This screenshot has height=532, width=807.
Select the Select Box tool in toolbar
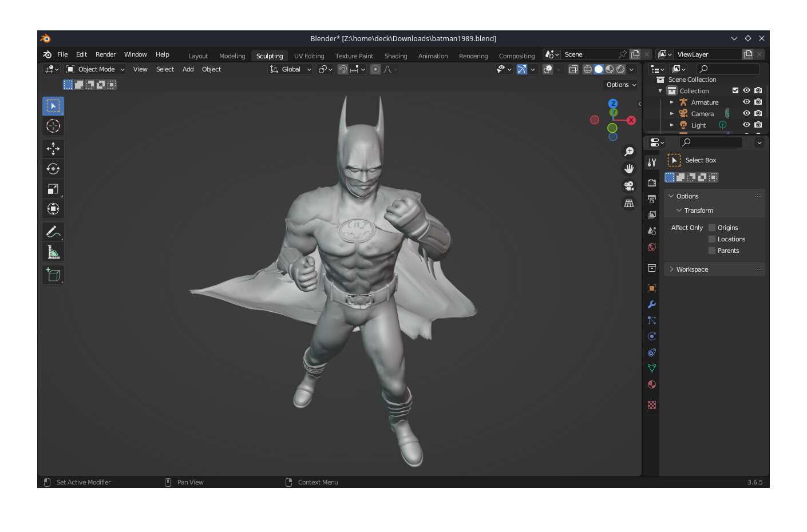(x=53, y=106)
